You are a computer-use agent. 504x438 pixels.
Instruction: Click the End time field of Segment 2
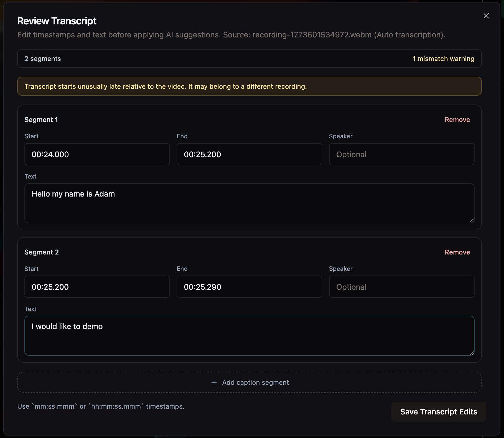tap(249, 287)
